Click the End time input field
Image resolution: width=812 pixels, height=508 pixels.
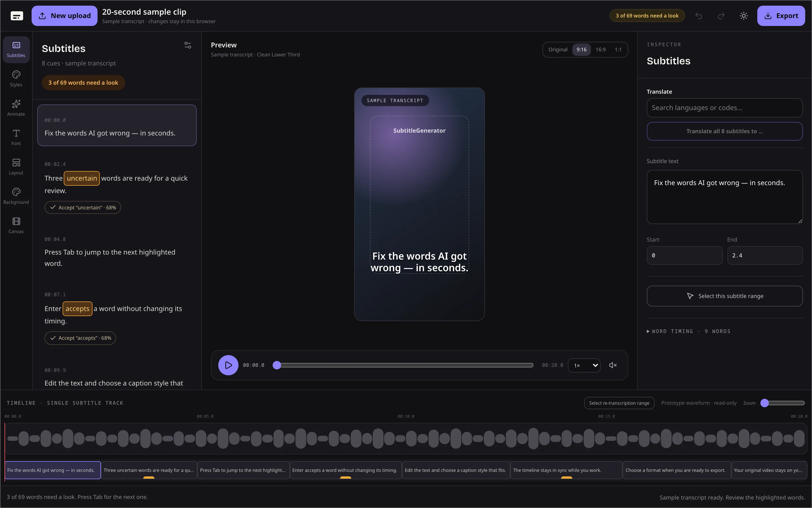pyautogui.click(x=765, y=255)
